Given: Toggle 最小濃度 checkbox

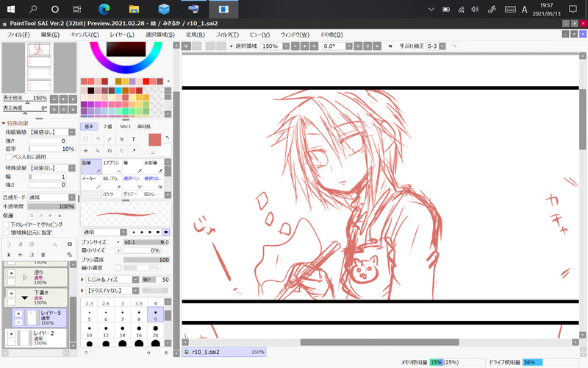Looking at the screenshot, I should coord(118,268).
